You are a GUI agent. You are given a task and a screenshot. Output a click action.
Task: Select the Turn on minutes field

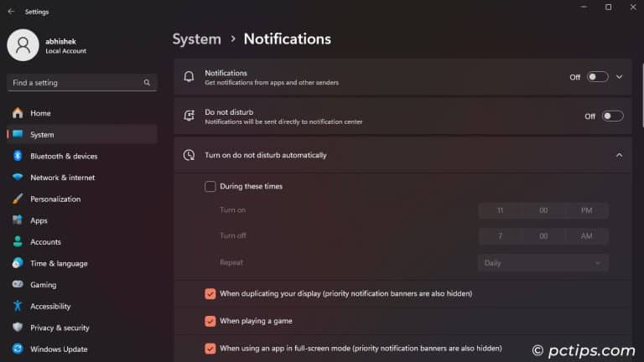(543, 210)
